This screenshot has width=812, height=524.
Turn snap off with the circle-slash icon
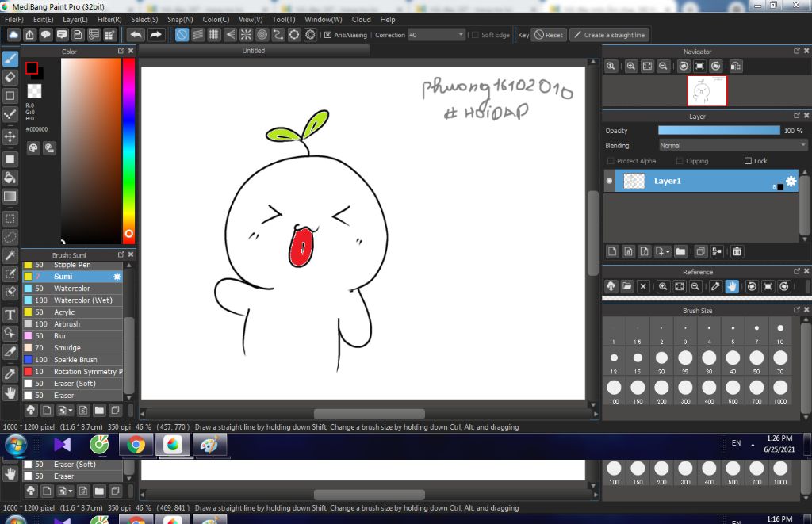[182, 35]
